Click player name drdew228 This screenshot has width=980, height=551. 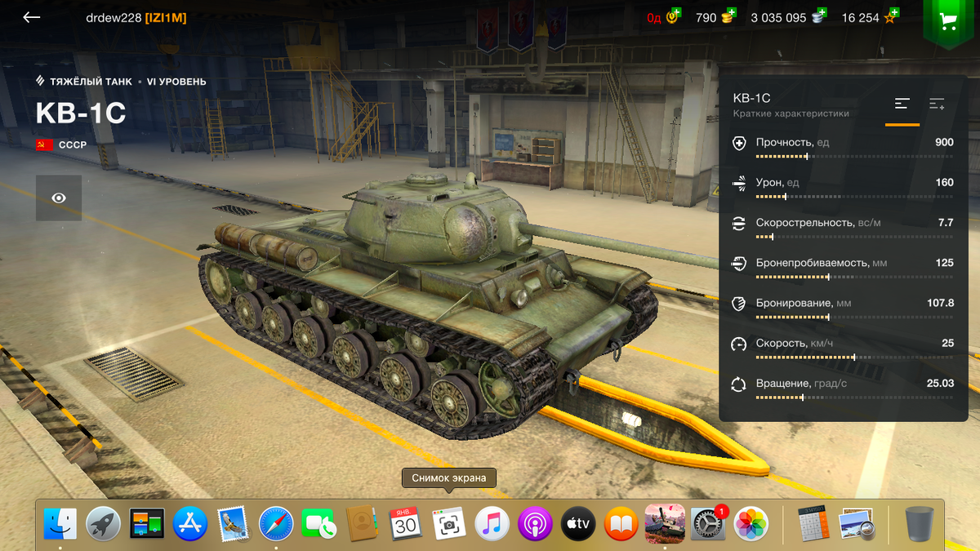point(114,18)
